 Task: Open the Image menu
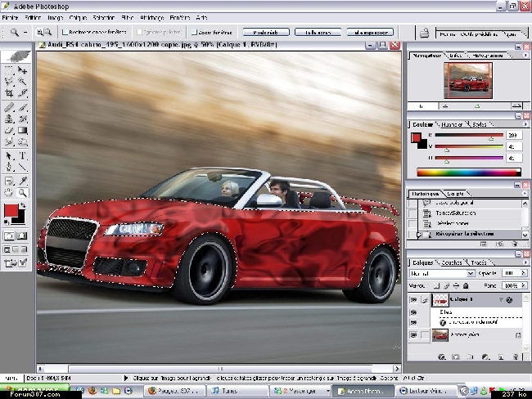56,18
